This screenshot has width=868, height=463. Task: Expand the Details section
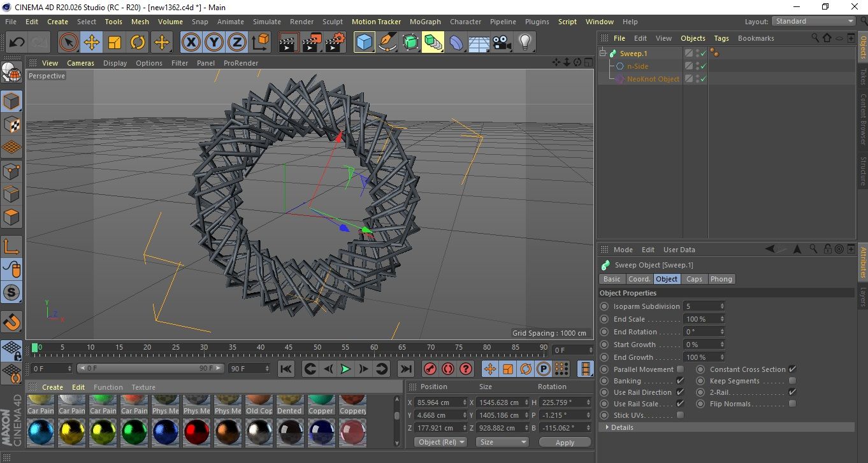pyautogui.click(x=726, y=427)
